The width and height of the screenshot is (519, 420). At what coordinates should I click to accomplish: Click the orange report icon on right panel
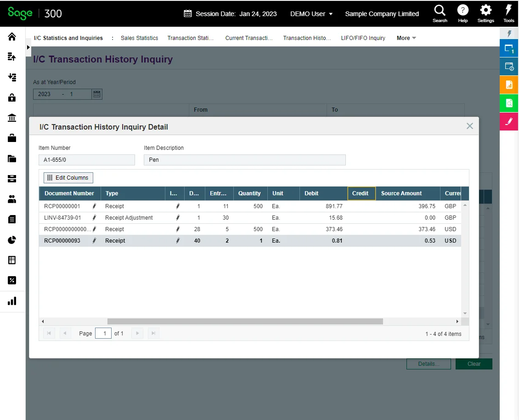509,85
